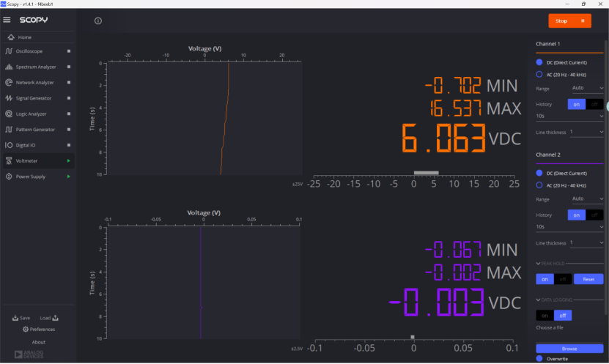Click the Analog Devices logo
Viewport: 609px width, 364px height.
click(x=29, y=354)
